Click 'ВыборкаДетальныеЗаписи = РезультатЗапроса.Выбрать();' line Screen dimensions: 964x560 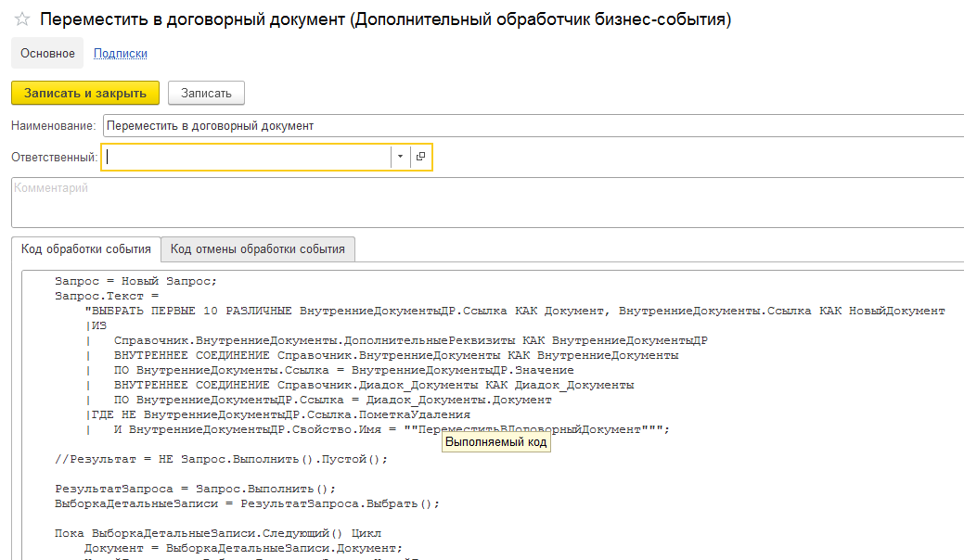pos(247,503)
